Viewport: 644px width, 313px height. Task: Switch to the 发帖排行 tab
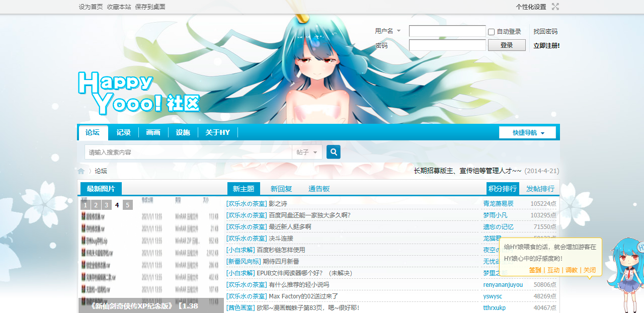coord(540,189)
